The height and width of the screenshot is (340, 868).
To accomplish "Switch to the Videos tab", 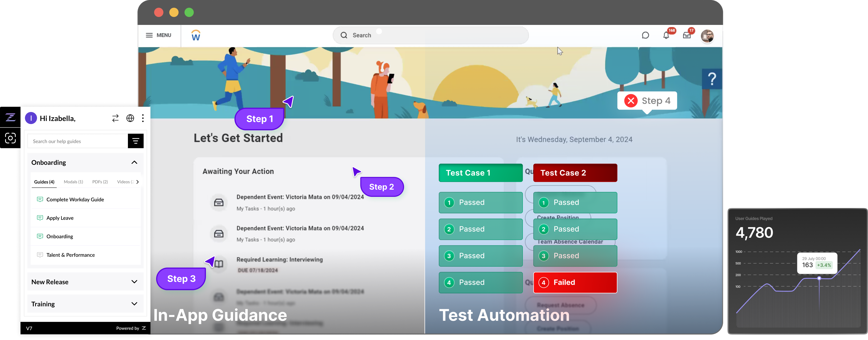I will pyautogui.click(x=125, y=182).
